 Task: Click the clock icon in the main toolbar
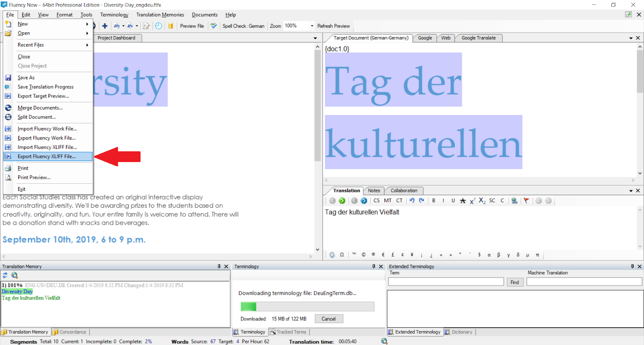pos(159,26)
